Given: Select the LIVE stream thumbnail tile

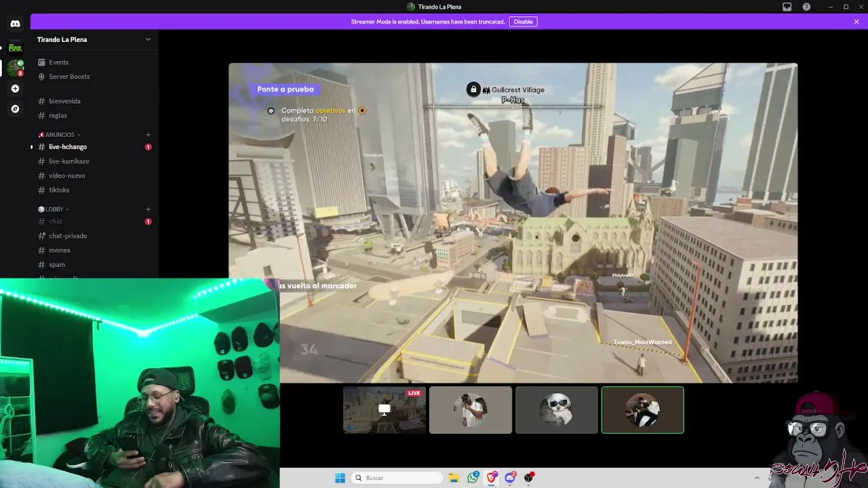Looking at the screenshot, I should [384, 410].
